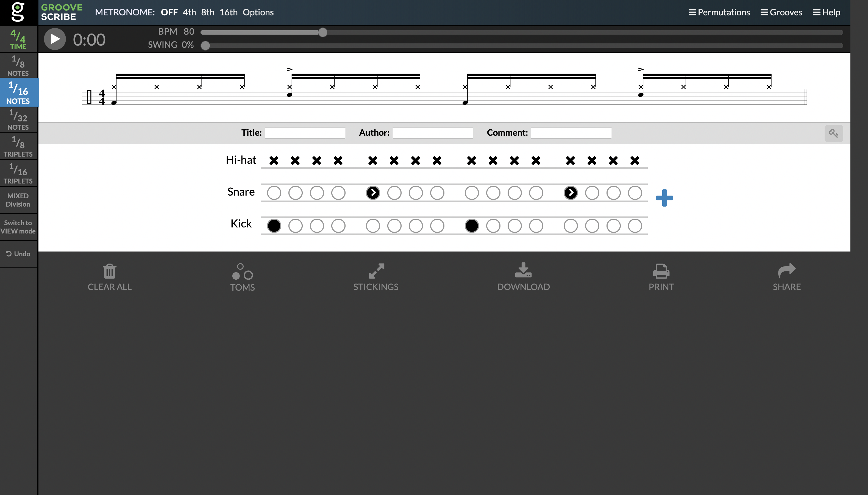
Task: Open the Grooves menu
Action: coord(781,12)
